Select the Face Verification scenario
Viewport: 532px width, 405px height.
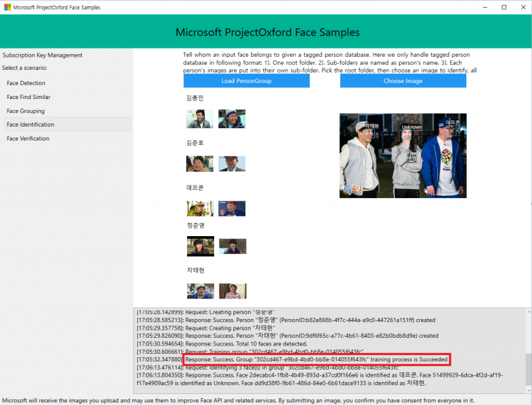pos(28,138)
